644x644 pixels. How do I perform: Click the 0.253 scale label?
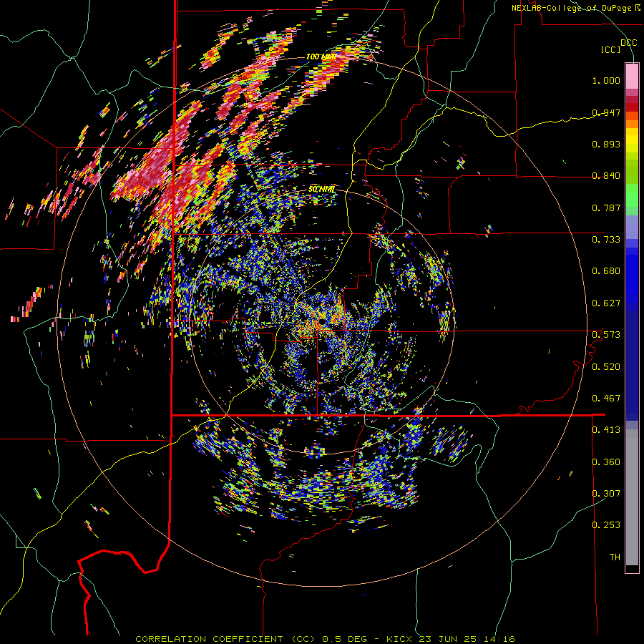(606, 525)
